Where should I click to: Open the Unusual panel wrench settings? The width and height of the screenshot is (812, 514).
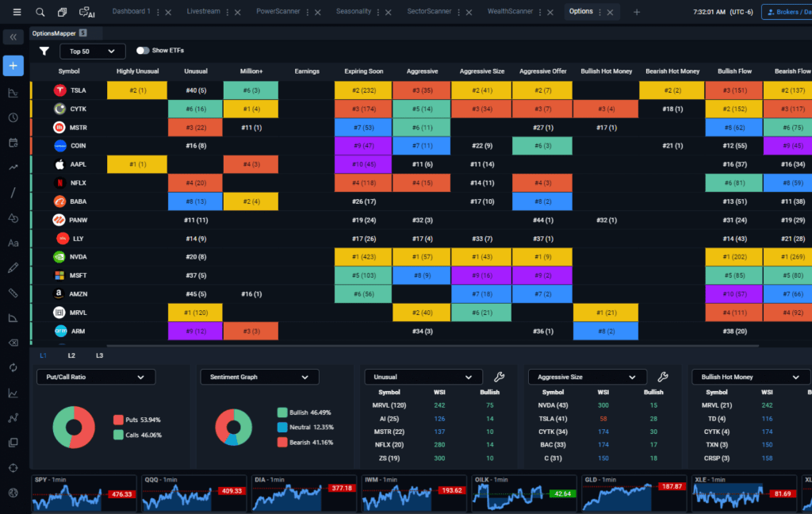click(500, 377)
